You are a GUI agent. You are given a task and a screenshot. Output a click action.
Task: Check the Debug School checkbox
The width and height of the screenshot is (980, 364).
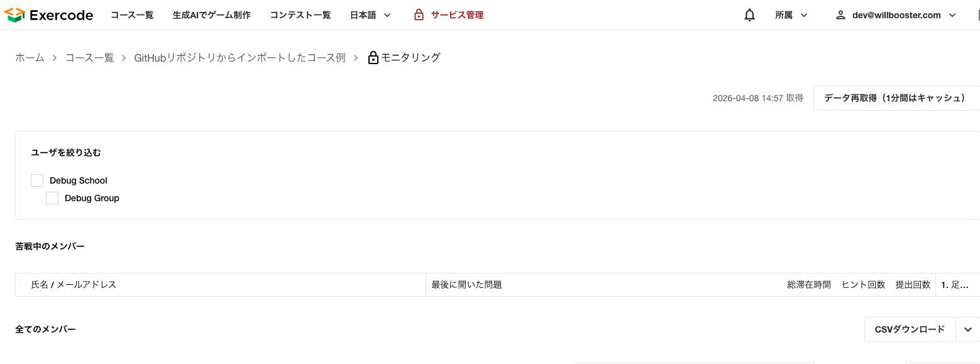coord(37,180)
